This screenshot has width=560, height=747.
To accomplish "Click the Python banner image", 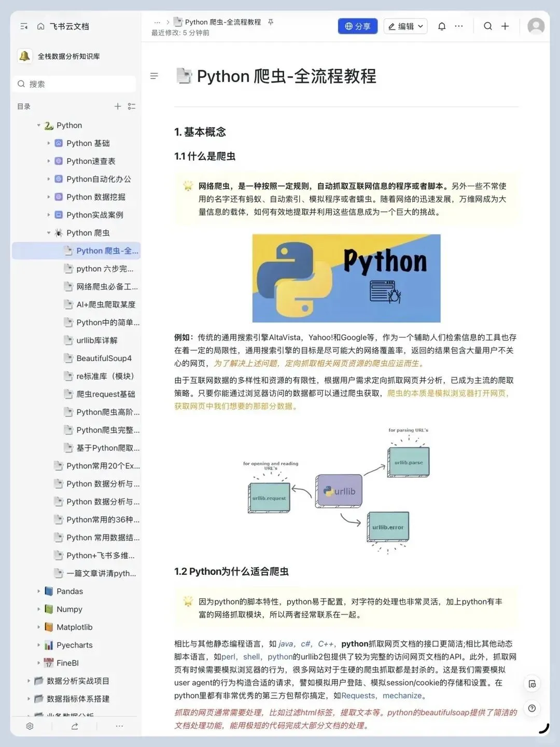I will pos(346,279).
